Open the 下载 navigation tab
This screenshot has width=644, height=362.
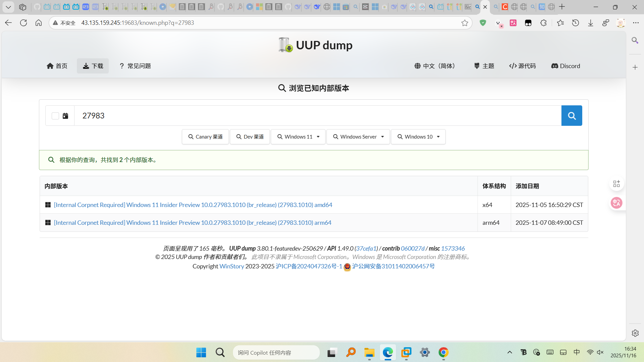tap(93, 66)
